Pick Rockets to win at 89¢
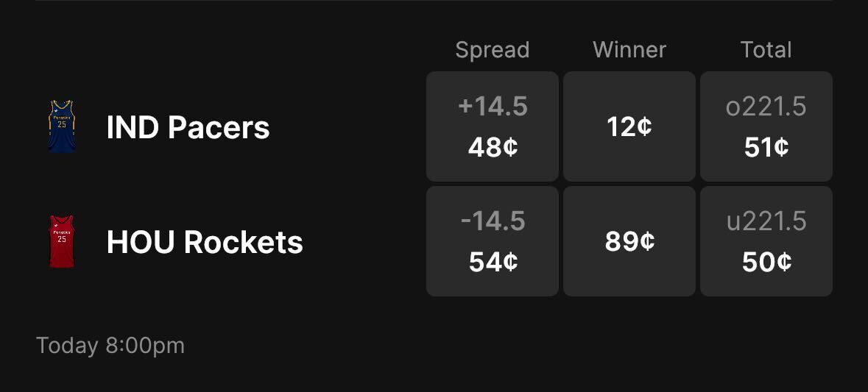Viewport: 868px width, 392px height. pos(629,241)
